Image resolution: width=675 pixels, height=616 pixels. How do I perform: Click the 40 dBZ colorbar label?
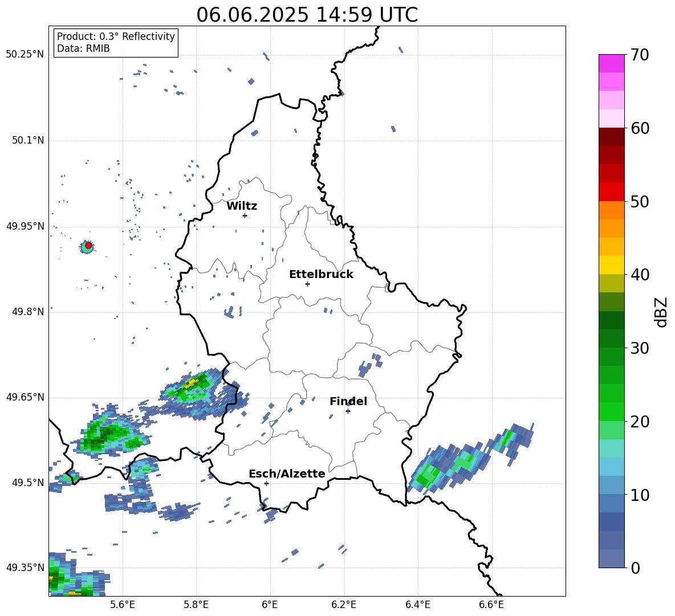(640, 275)
